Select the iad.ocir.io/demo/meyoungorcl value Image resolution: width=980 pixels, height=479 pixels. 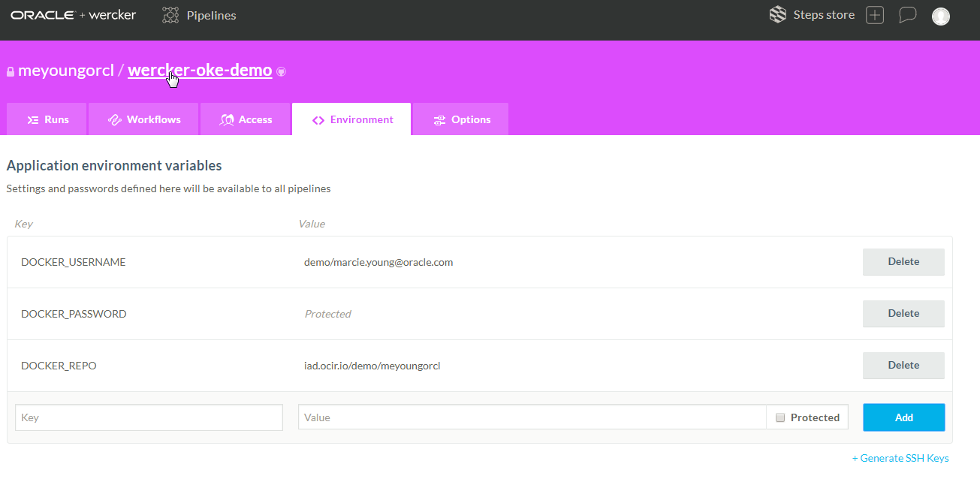tap(372, 366)
